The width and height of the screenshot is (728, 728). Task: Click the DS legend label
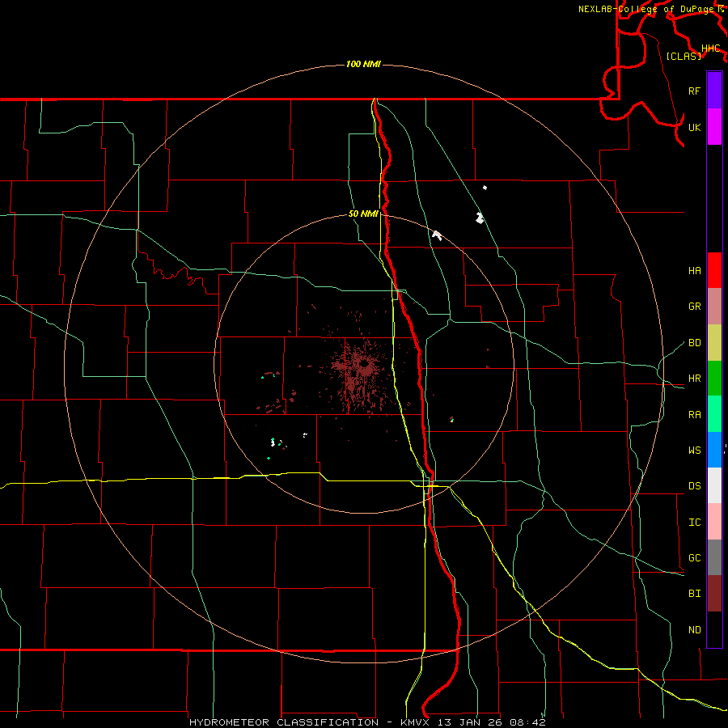[694, 486]
